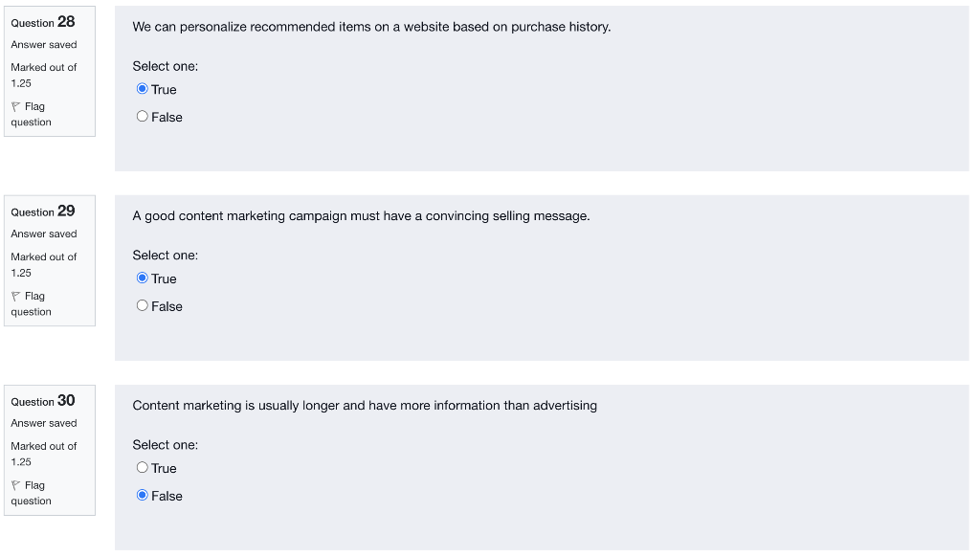Screen dimensions: 980x557
Task: Select False for the content marketing length question
Action: tap(143, 495)
